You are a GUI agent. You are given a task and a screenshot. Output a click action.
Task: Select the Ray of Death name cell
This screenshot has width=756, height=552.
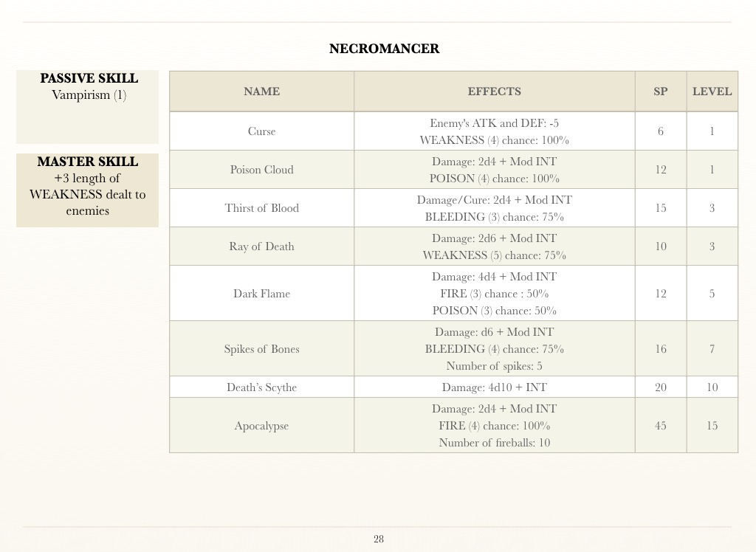[261, 246]
